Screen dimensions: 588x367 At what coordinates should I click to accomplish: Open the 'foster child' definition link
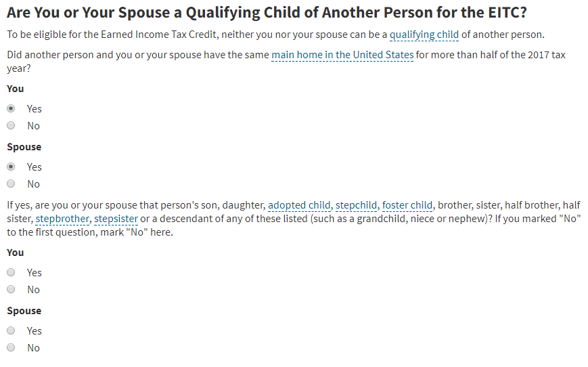pyautogui.click(x=407, y=205)
